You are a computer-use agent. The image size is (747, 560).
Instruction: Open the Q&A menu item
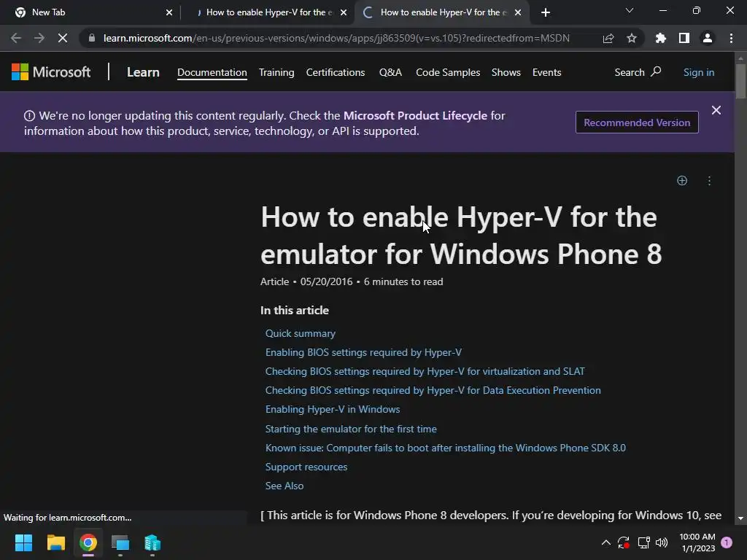(x=391, y=72)
